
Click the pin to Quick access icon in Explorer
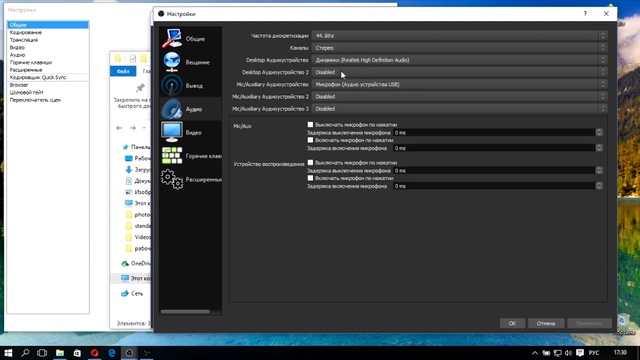click(x=140, y=87)
